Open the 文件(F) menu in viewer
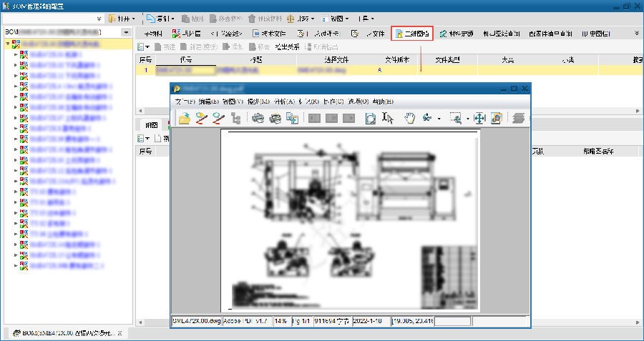Screen dimensions: 644x341 click(185, 102)
